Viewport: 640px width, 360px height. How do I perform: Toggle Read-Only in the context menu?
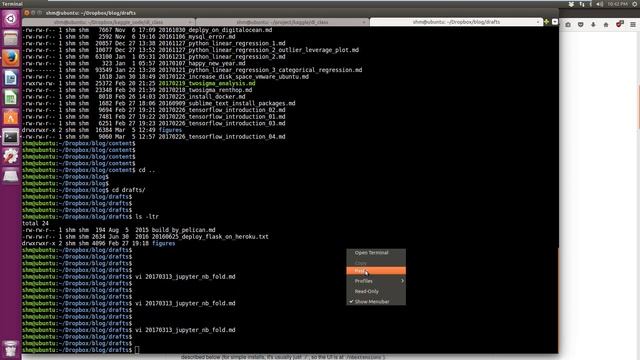point(376,291)
